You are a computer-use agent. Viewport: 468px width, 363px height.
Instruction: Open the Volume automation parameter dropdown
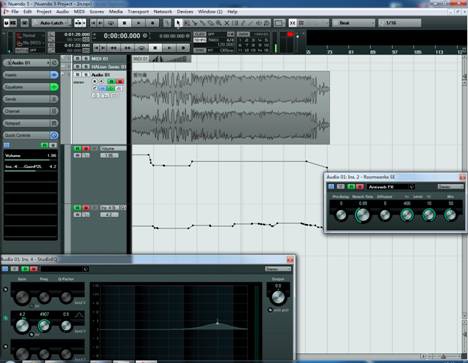(x=113, y=149)
